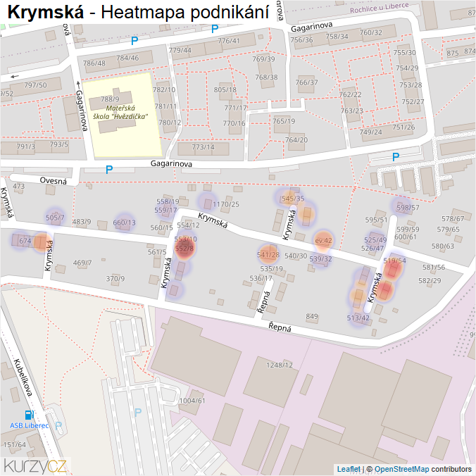Click house number 749/24

click(370, 132)
